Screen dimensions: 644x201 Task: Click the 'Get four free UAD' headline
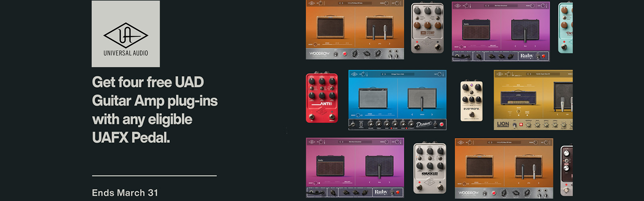pyautogui.click(x=148, y=82)
